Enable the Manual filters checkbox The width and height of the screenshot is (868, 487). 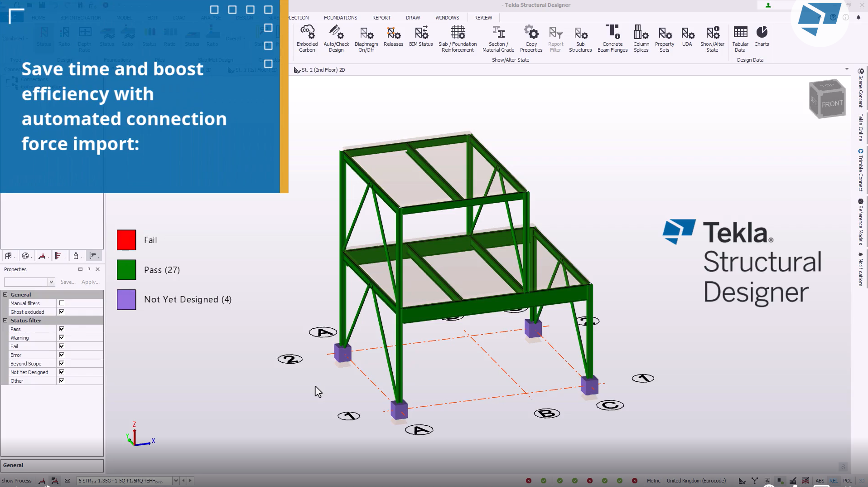coord(62,303)
